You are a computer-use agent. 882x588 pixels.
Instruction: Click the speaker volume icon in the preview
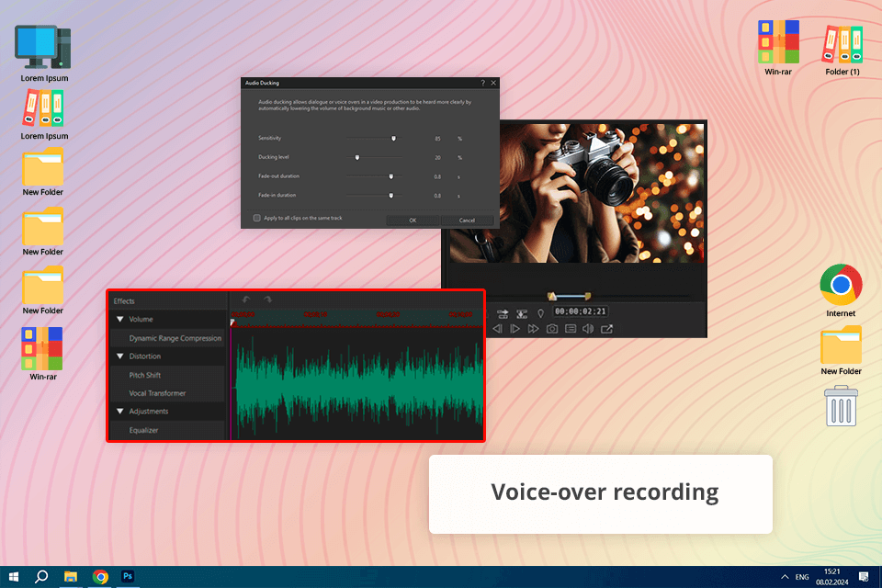click(x=588, y=329)
